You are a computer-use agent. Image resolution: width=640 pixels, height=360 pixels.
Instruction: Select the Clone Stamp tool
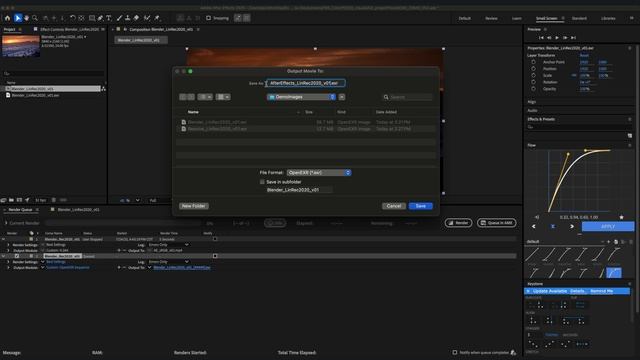128,18
